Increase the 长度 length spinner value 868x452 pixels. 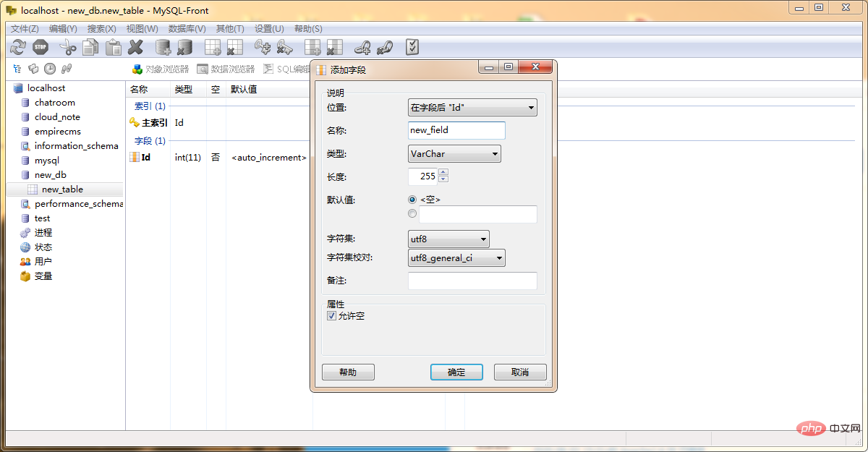[x=443, y=172]
